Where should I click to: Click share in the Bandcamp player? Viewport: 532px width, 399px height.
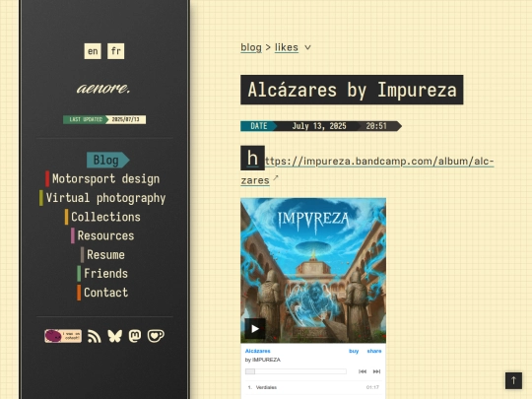click(374, 351)
